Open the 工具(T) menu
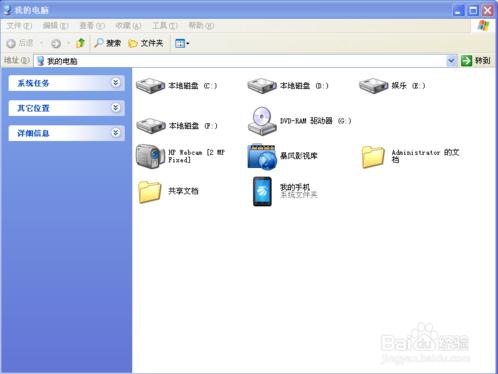This screenshot has height=374, width=498. coord(165,26)
